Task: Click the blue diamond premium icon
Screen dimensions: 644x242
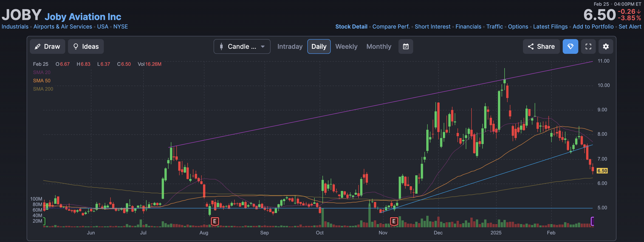Action: point(570,47)
